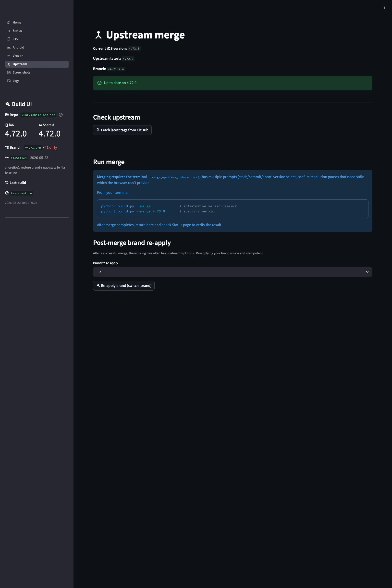Click Fetch latest tags from GitHub
The height and width of the screenshot is (588, 392).
click(122, 130)
